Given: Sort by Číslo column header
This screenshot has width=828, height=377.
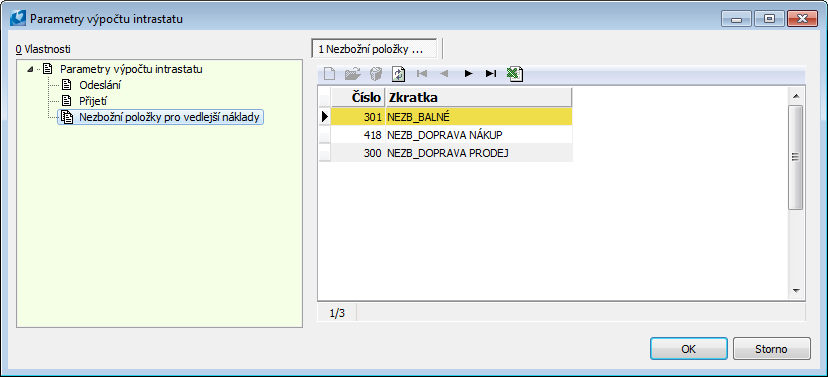Looking at the screenshot, I should 358,98.
